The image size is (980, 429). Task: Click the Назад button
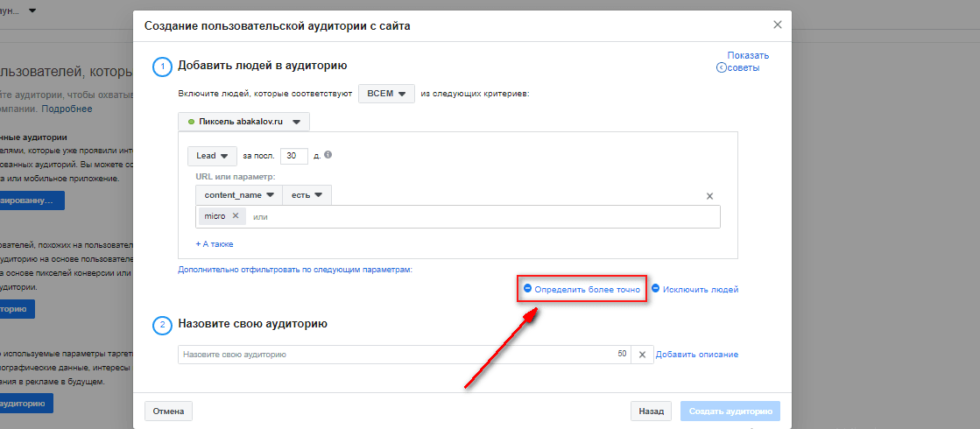coord(651,411)
